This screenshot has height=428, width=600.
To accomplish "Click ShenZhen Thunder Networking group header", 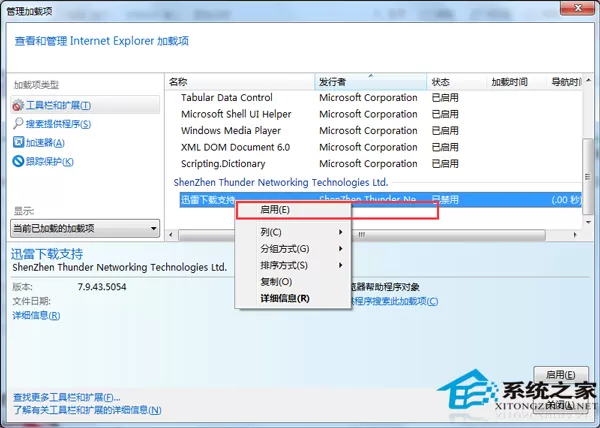I will (x=280, y=182).
